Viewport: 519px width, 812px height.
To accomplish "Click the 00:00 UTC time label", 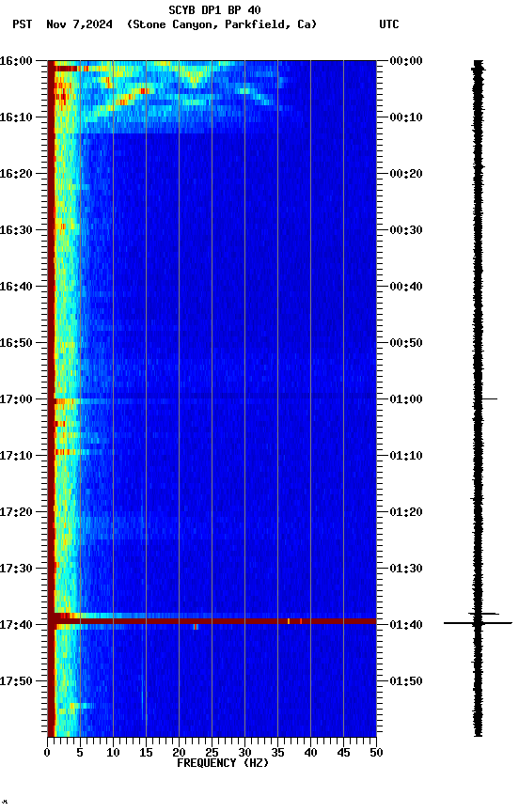I will pos(406,61).
